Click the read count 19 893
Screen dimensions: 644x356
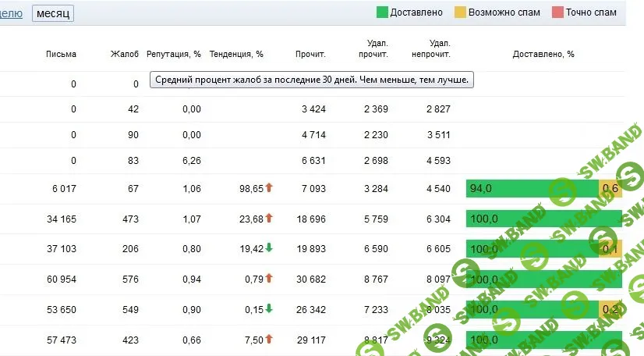(311, 249)
